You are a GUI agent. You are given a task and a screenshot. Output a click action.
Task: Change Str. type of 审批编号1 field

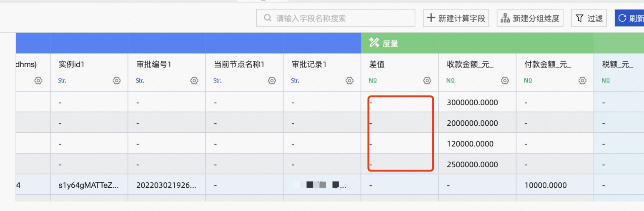coord(140,81)
